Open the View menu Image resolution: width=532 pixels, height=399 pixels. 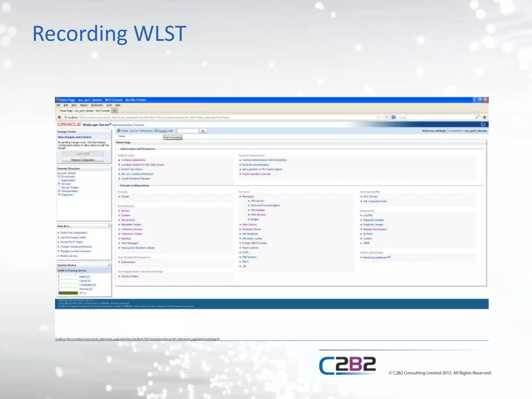point(74,105)
